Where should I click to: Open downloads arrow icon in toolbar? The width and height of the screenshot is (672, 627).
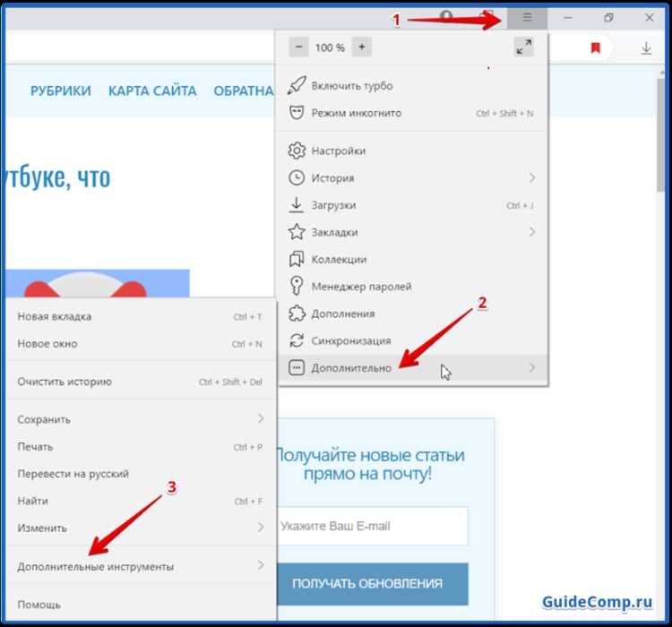[x=646, y=48]
